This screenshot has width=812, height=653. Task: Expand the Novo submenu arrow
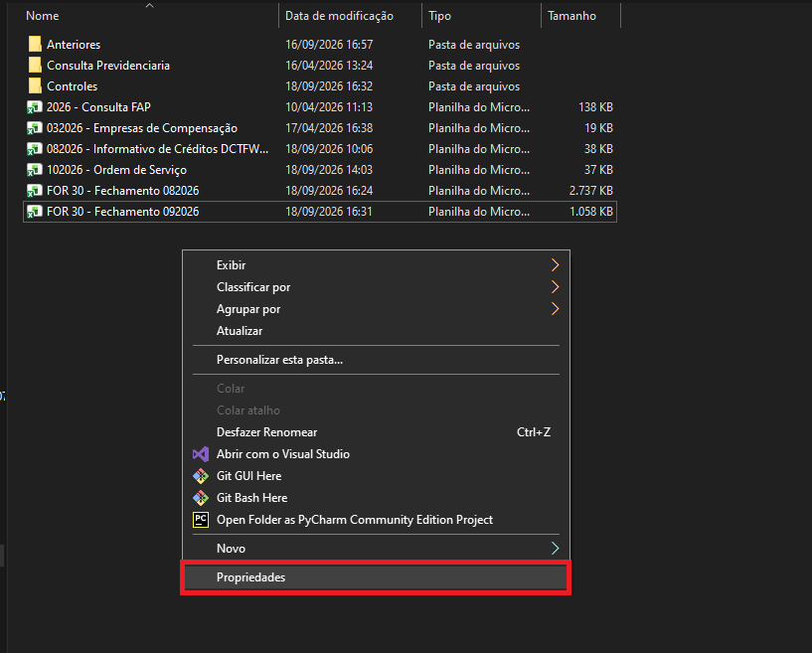[x=555, y=549]
